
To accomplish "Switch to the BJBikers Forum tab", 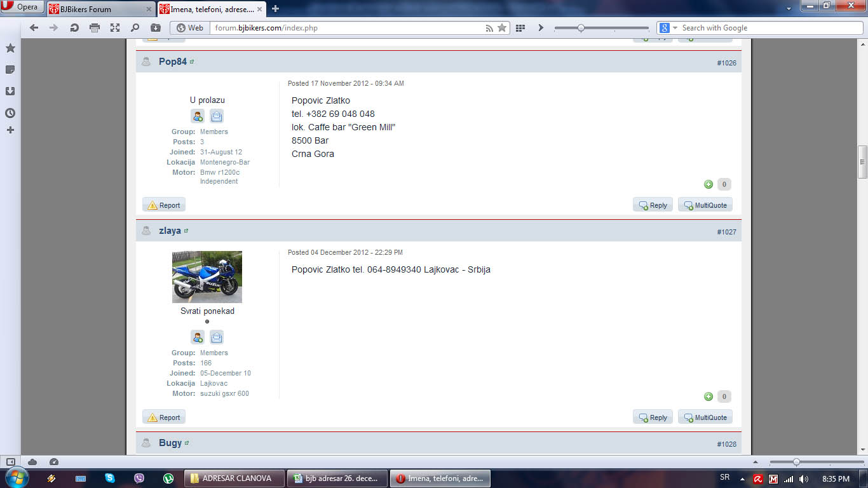I will (x=100, y=9).
